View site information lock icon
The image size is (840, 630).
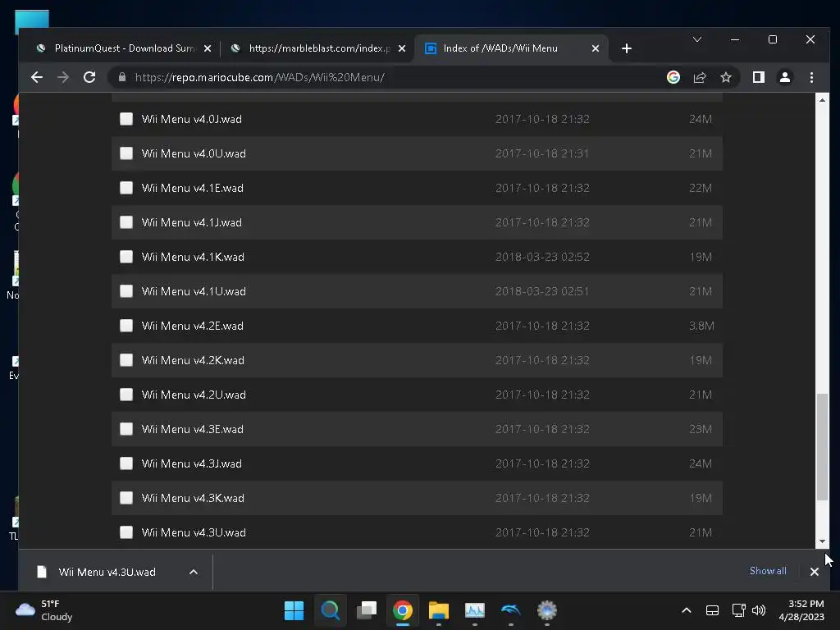point(122,77)
